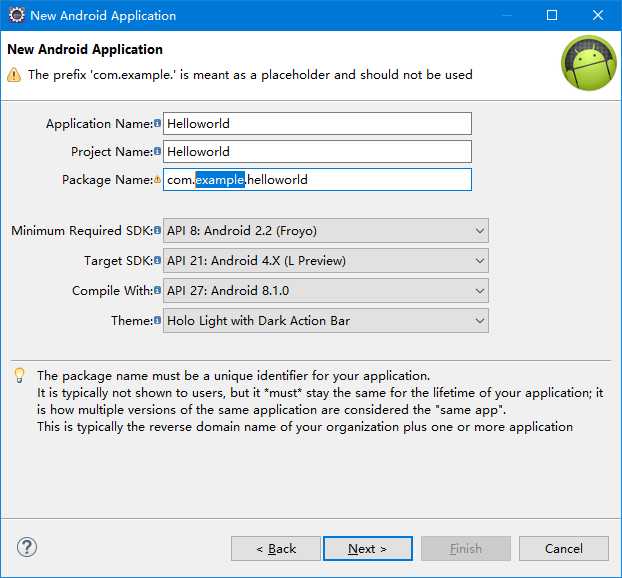Go back with the Back button
Viewport: 622px width, 578px height.
coord(276,549)
